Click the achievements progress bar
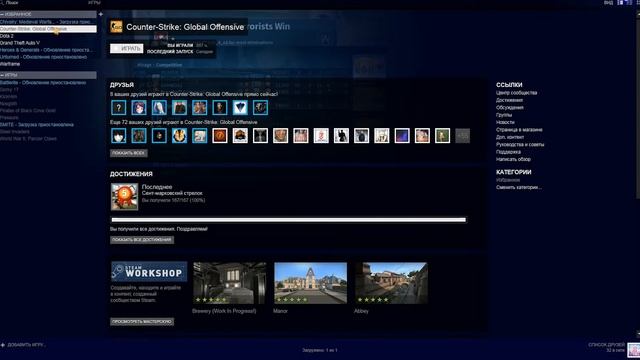The width and height of the screenshot is (640, 360). click(289, 220)
